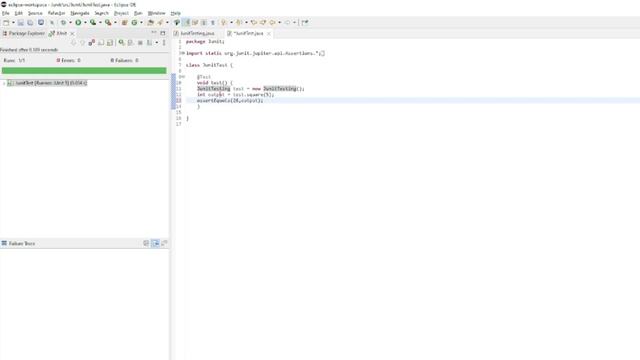The image size is (640, 360).
Task: Toggle Show Failures Only in JUnit view
Action: click(91, 42)
